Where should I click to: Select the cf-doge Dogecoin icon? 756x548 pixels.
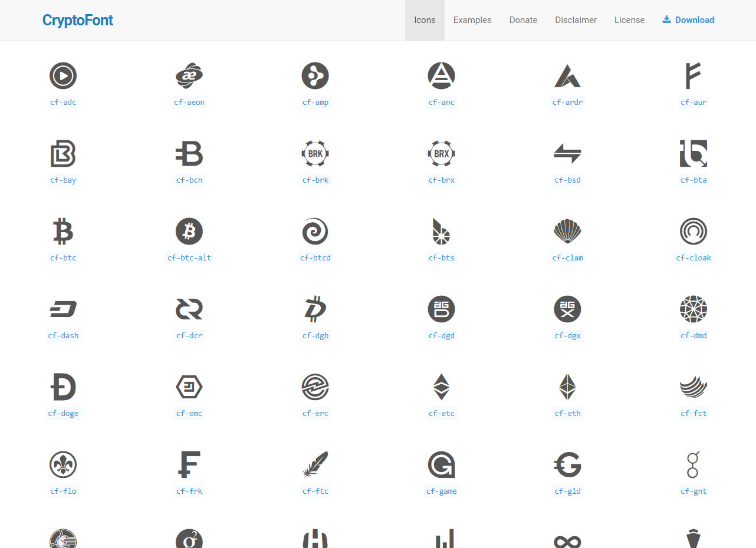(x=63, y=387)
